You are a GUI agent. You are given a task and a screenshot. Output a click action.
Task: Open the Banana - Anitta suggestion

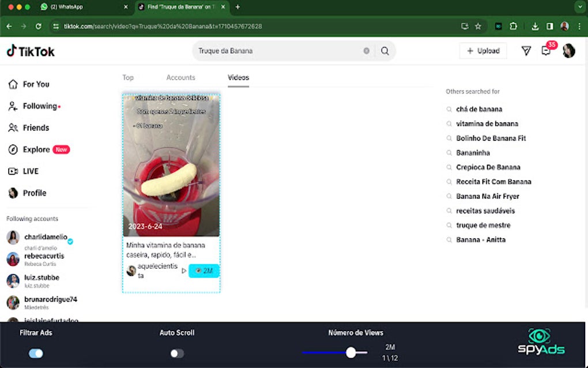[x=481, y=240]
